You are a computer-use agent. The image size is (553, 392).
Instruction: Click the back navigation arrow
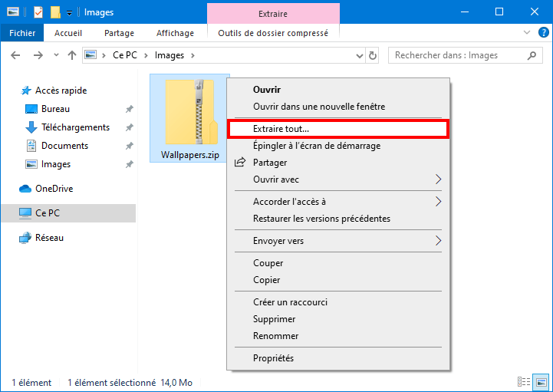pos(16,55)
